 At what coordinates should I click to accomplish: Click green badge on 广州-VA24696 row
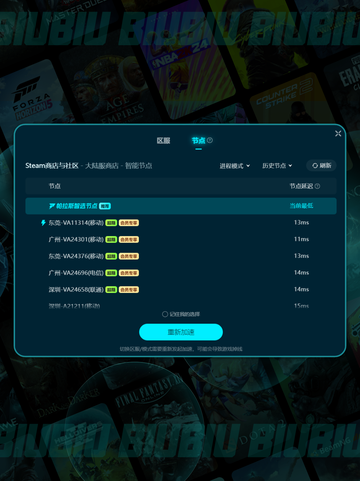(x=111, y=273)
